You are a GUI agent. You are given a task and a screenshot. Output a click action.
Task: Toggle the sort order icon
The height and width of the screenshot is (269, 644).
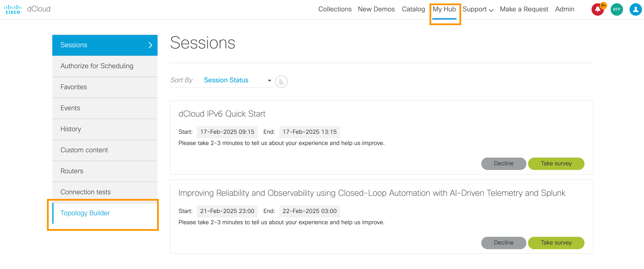pyautogui.click(x=281, y=82)
